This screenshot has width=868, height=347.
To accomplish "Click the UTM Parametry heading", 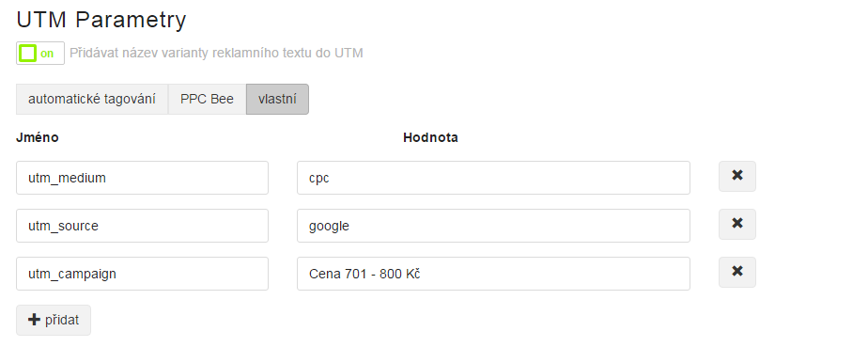I will (x=101, y=20).
